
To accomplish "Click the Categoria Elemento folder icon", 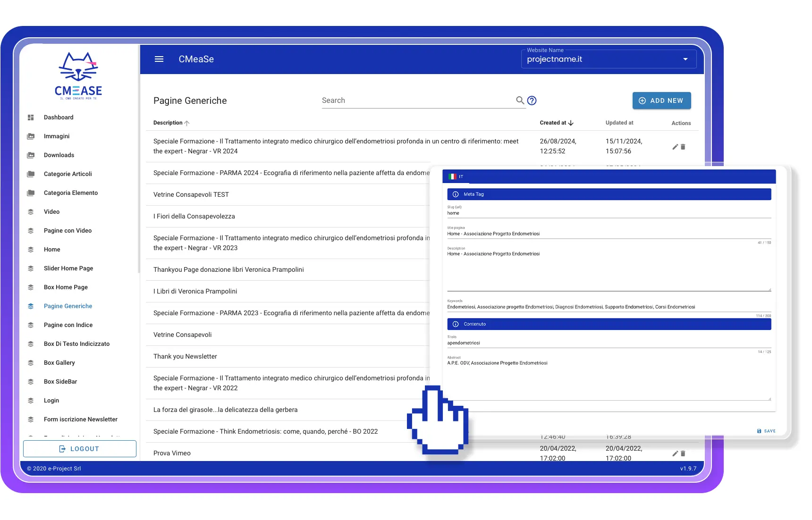I will coord(31,193).
